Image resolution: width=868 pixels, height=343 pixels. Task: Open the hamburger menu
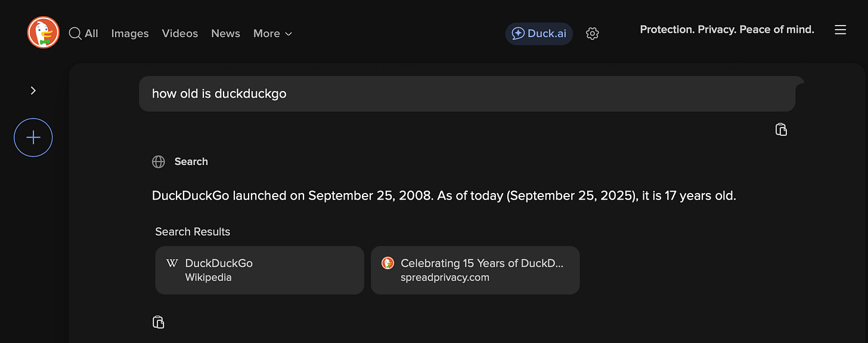(840, 30)
